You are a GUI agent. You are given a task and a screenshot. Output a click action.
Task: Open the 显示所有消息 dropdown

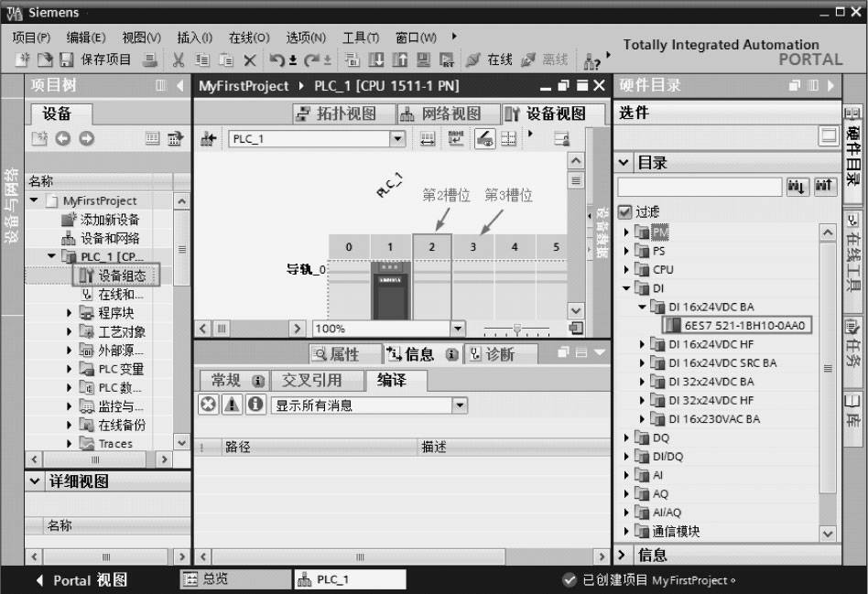(x=459, y=405)
